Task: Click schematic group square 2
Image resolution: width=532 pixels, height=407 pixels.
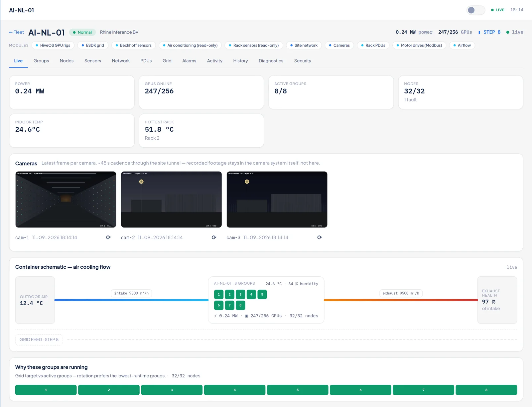Action: [x=229, y=295]
